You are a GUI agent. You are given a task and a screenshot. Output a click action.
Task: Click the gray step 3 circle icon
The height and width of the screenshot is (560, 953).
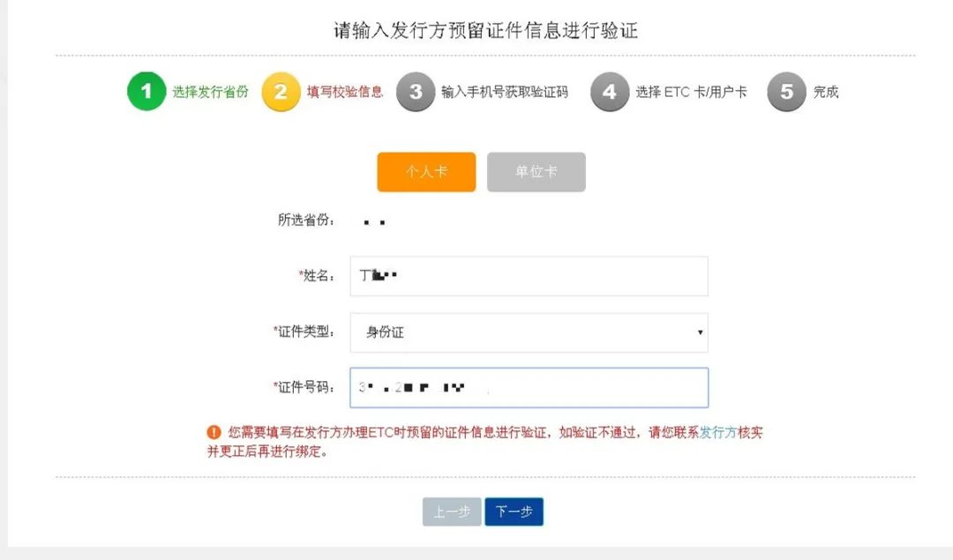click(x=416, y=92)
